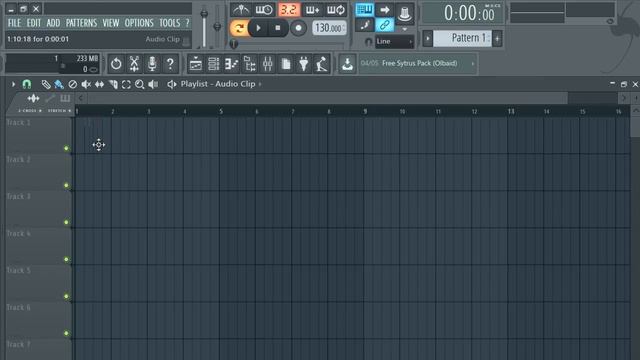640x360 pixels.
Task: Arm the record button
Action: (298, 28)
